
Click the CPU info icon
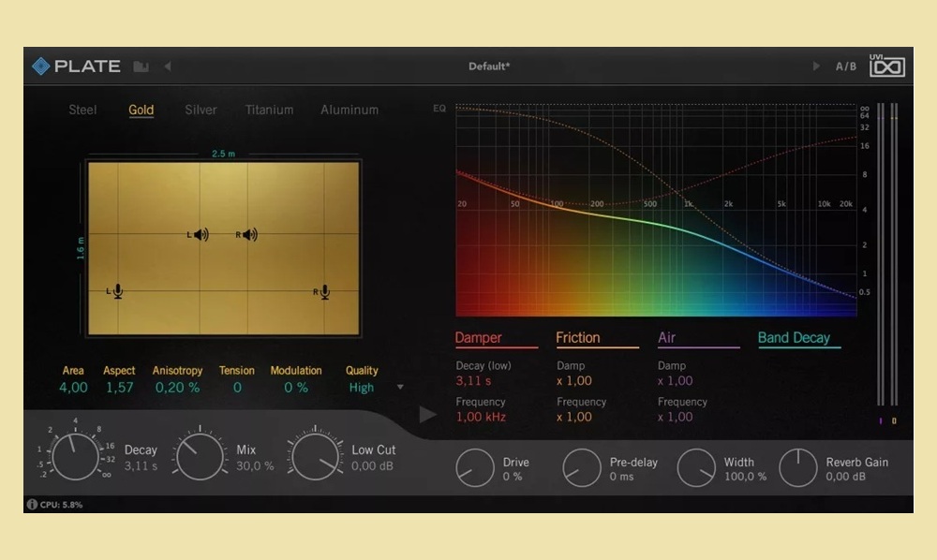32,505
